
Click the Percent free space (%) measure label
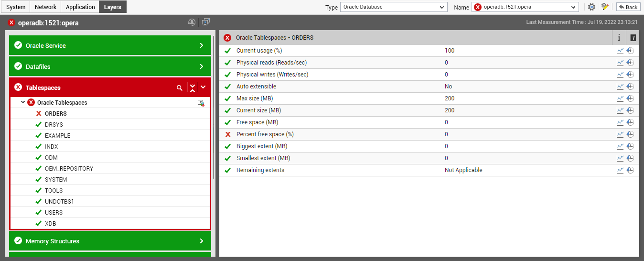click(x=265, y=134)
